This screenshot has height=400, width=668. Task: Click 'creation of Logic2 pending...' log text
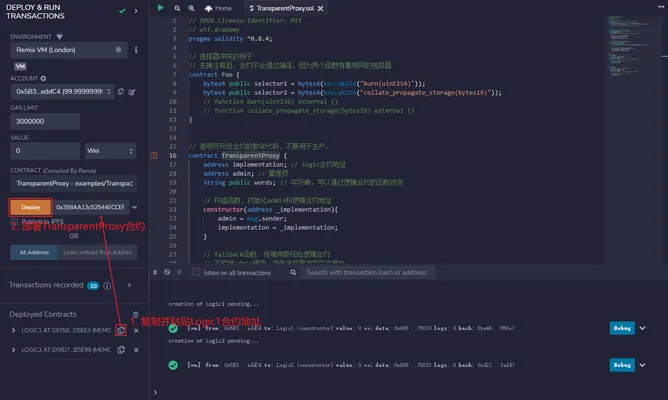tap(213, 341)
